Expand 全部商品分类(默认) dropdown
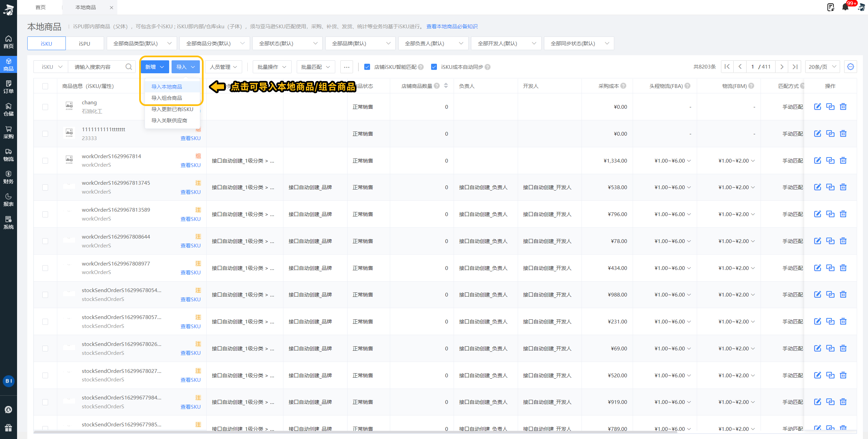 point(215,43)
